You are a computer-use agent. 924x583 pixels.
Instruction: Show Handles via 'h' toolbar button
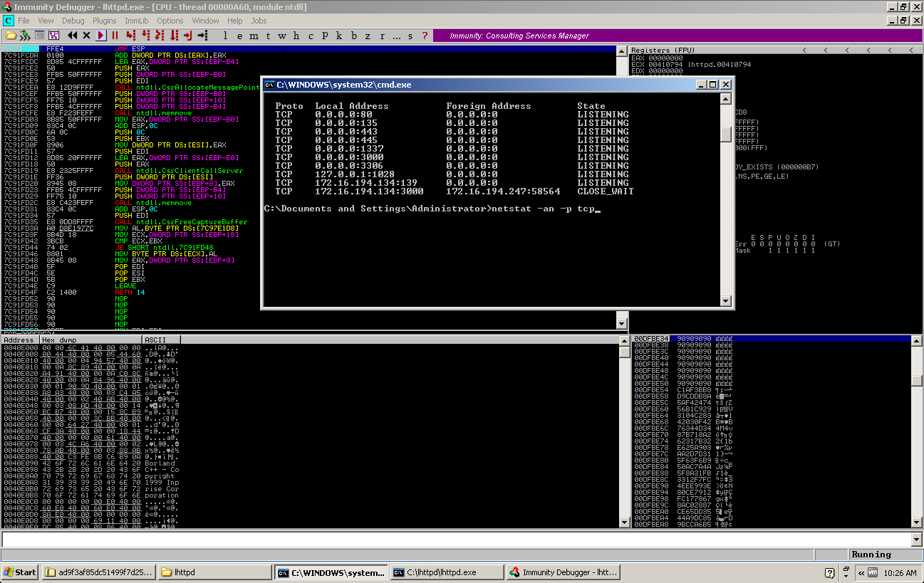pos(296,36)
